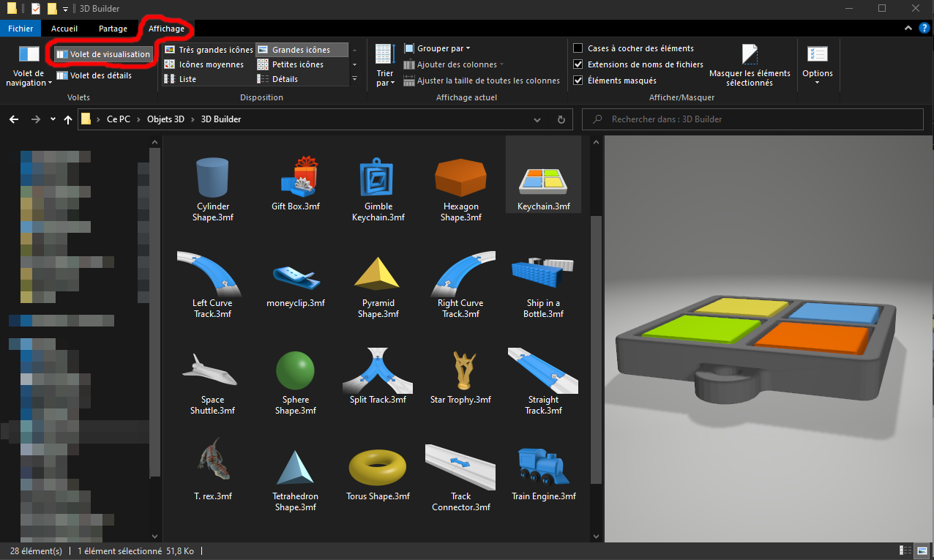Click the file list vertical scrollbar
The height and width of the screenshot is (560, 934).
(x=596, y=349)
